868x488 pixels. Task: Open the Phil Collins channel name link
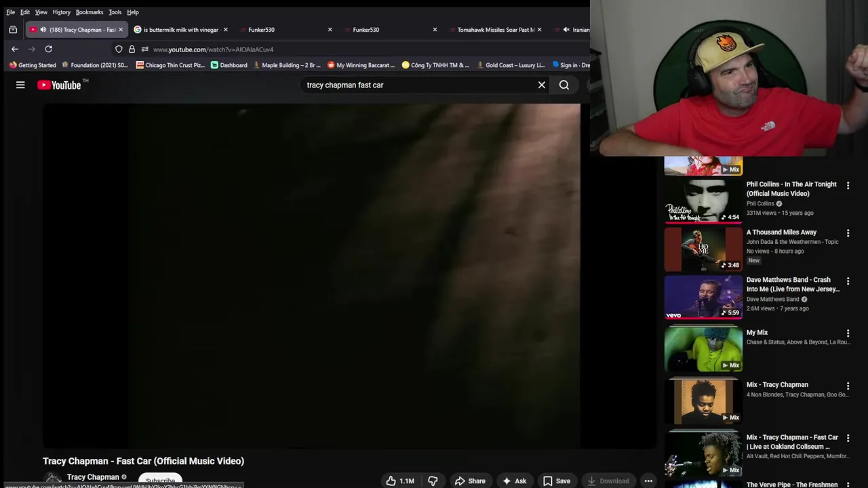(x=760, y=203)
